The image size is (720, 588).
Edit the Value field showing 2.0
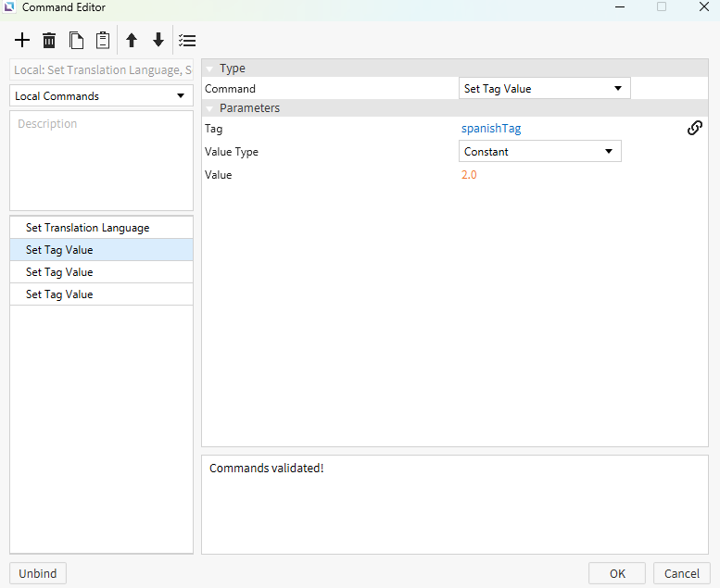pyautogui.click(x=469, y=175)
